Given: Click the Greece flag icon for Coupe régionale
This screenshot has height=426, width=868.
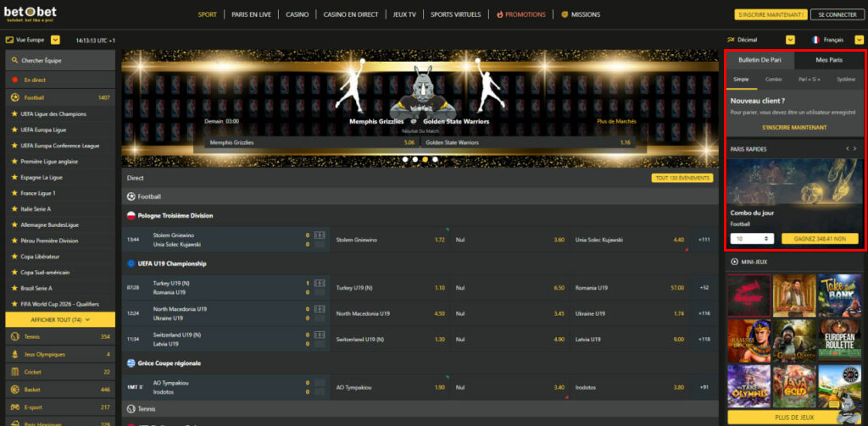Looking at the screenshot, I should point(131,363).
